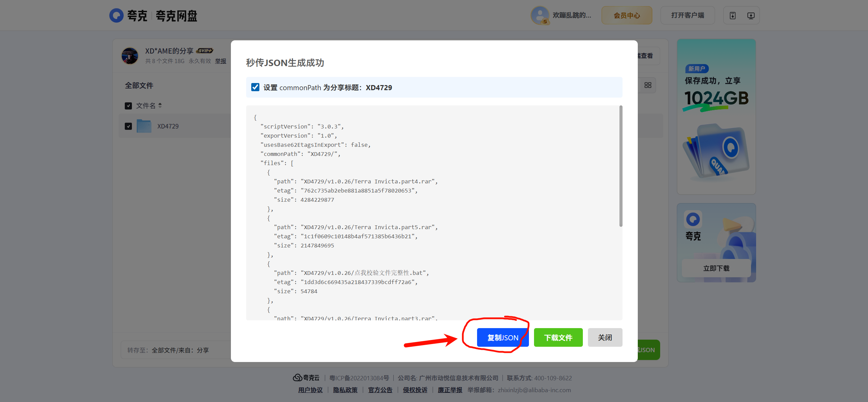Click the Quark logo icon
The width and height of the screenshot is (868, 402).
pos(116,16)
